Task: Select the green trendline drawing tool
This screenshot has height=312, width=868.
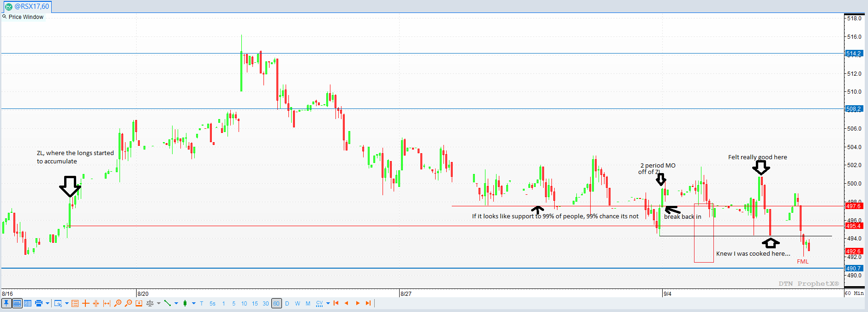Action: [168, 303]
